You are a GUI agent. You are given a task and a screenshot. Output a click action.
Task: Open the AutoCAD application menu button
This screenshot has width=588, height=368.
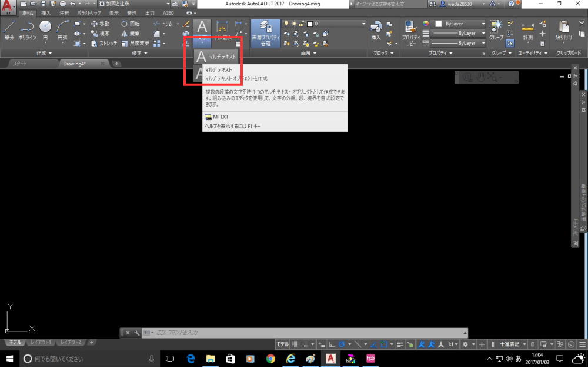(x=8, y=8)
